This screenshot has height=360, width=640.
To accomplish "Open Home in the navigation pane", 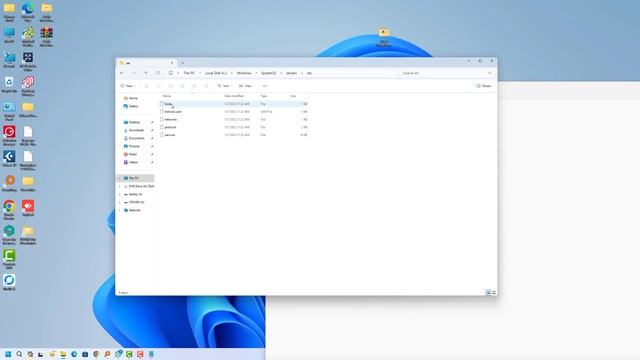I will pyautogui.click(x=131, y=98).
